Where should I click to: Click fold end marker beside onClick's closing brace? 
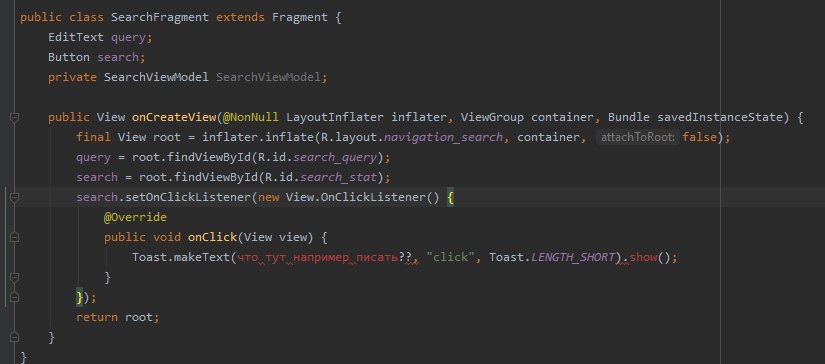click(14, 277)
